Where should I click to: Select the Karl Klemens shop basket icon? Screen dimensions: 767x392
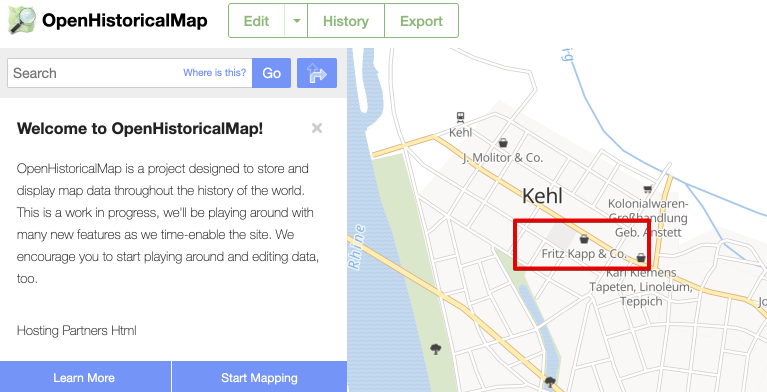coord(641,257)
